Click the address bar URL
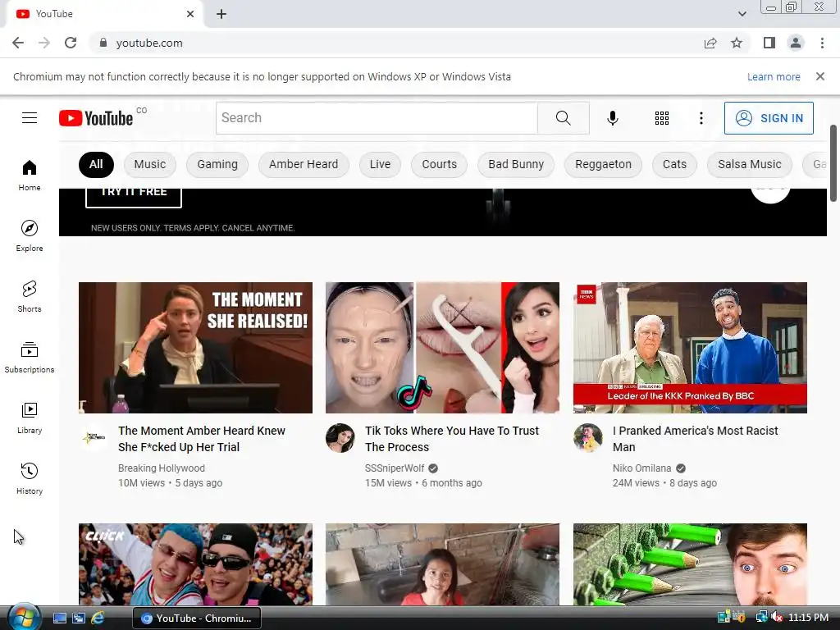The height and width of the screenshot is (630, 840). [x=149, y=43]
